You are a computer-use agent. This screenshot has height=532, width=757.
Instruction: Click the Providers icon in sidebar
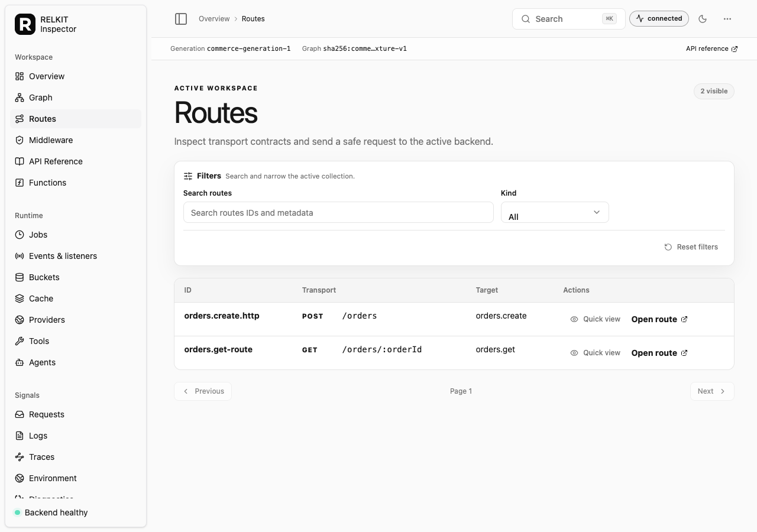coord(20,320)
